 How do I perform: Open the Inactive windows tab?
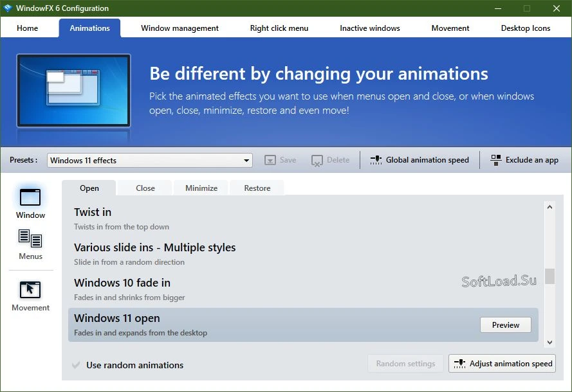(370, 28)
